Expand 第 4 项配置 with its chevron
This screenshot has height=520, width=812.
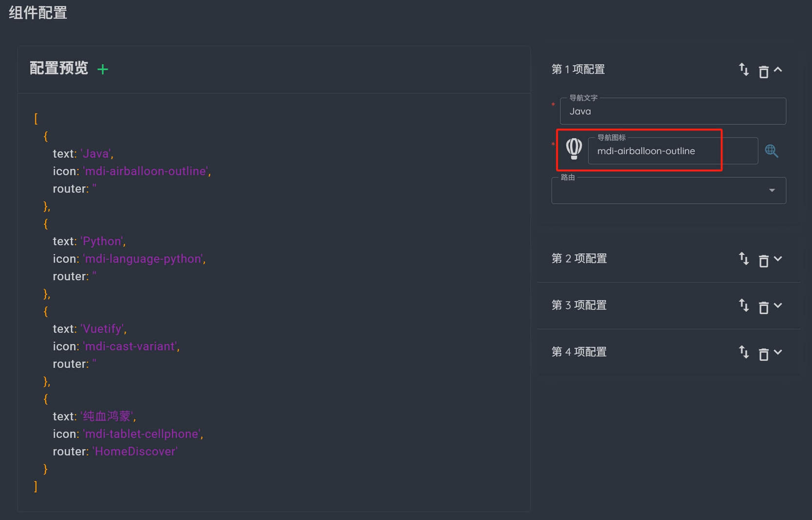tap(778, 352)
